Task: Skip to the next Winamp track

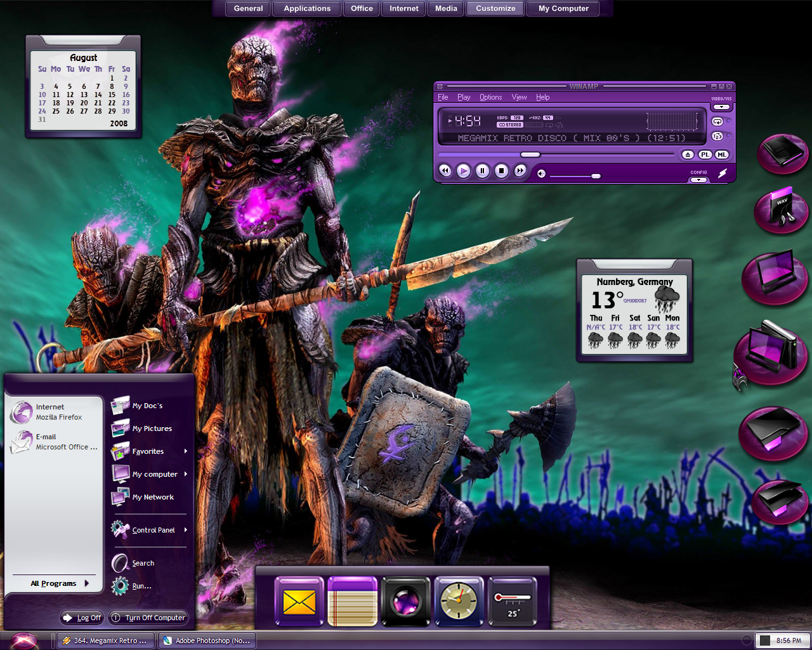Action: (520, 171)
